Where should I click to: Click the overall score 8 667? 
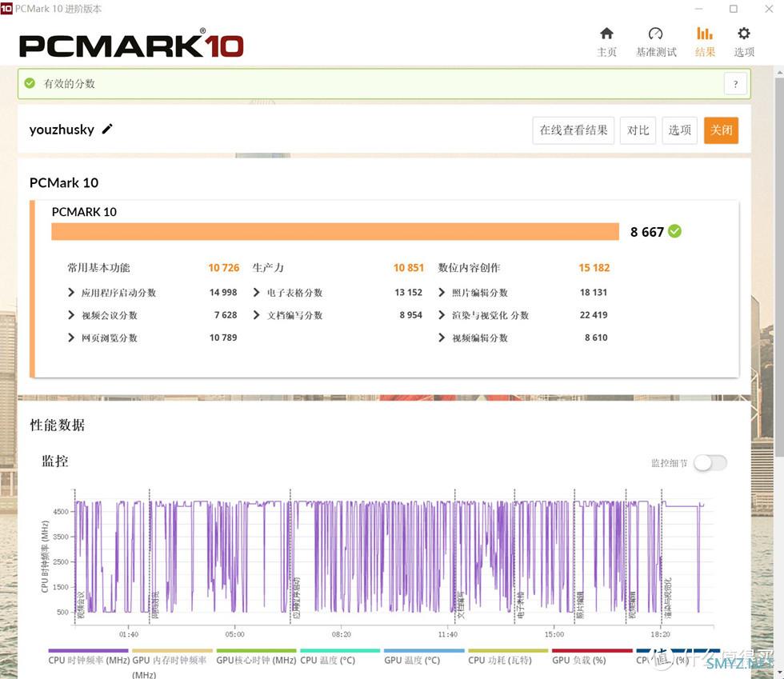click(647, 232)
